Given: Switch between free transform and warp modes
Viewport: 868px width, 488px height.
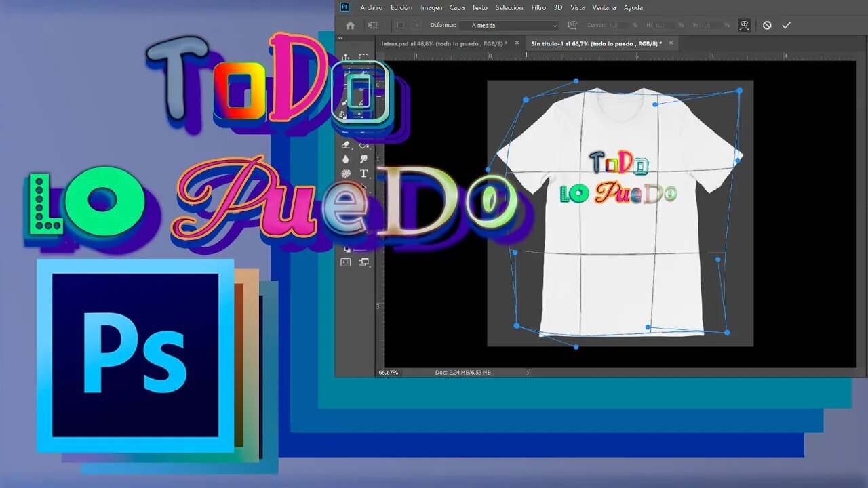Looking at the screenshot, I should [745, 25].
